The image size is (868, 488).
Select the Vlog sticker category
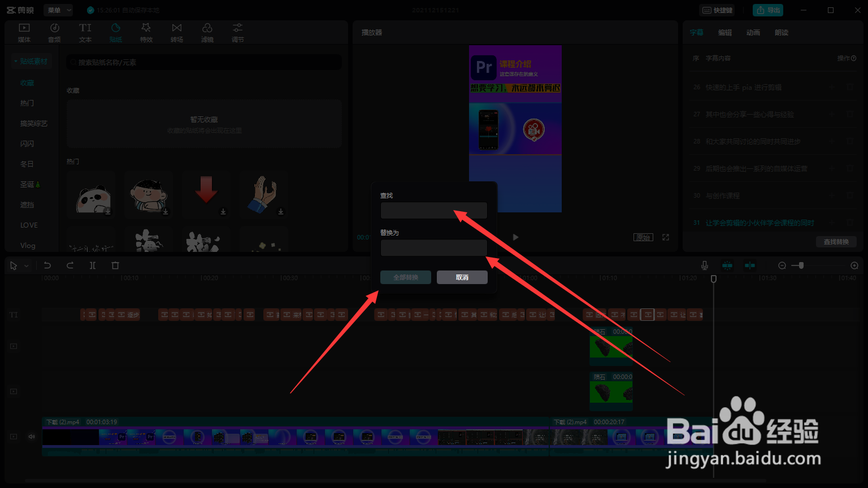pyautogui.click(x=28, y=246)
